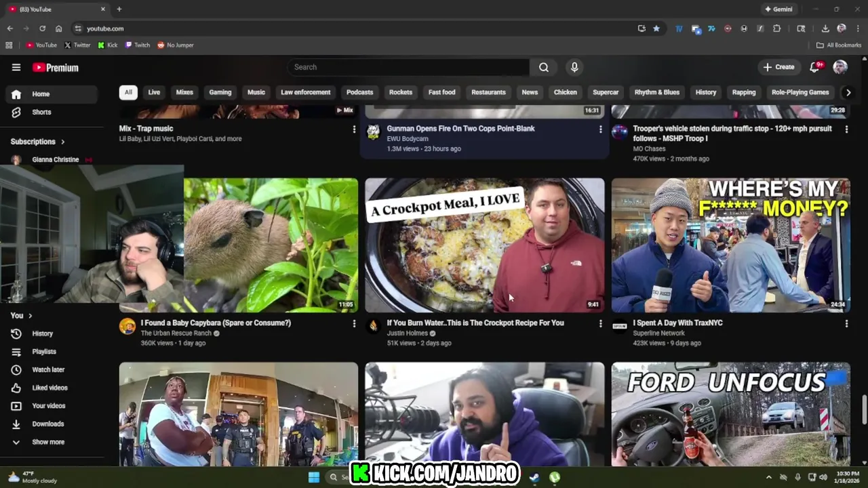Image resolution: width=868 pixels, height=488 pixels.
Task: Open the Kick bookmark
Action: 108,45
